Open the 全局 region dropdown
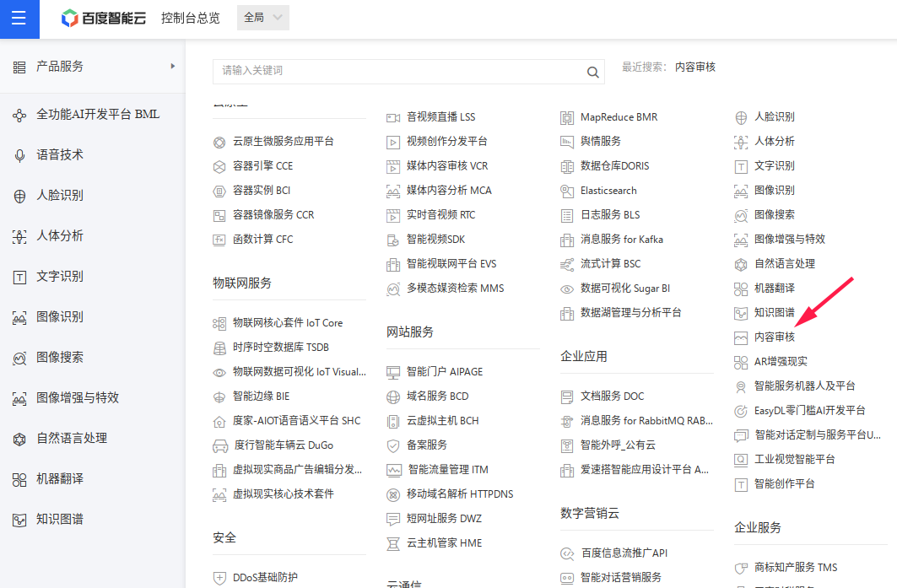Screen dimensions: 897x588 point(262,17)
